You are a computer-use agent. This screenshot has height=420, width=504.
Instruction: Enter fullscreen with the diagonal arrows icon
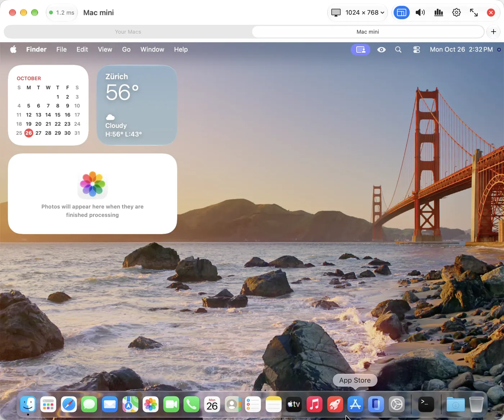(x=474, y=13)
